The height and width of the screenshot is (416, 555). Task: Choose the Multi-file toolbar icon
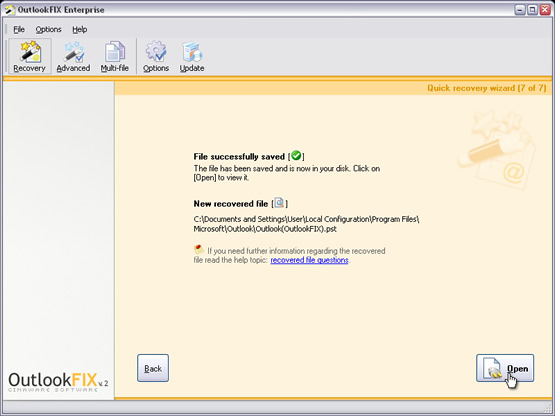click(114, 56)
